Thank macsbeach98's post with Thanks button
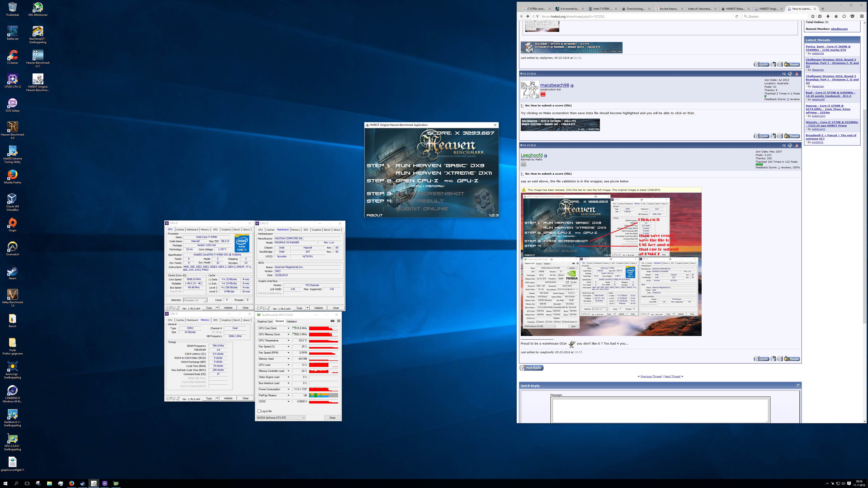This screenshot has height=488, width=868. pyautogui.click(x=792, y=136)
